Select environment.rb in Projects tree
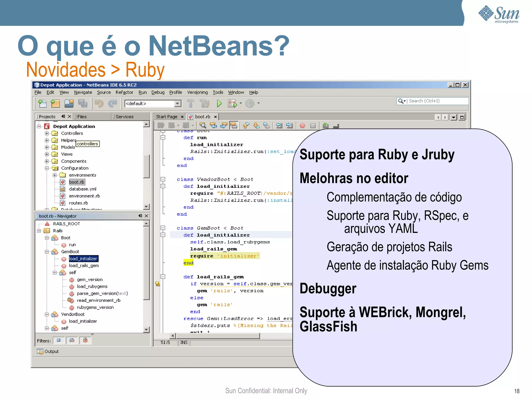 coord(84,196)
